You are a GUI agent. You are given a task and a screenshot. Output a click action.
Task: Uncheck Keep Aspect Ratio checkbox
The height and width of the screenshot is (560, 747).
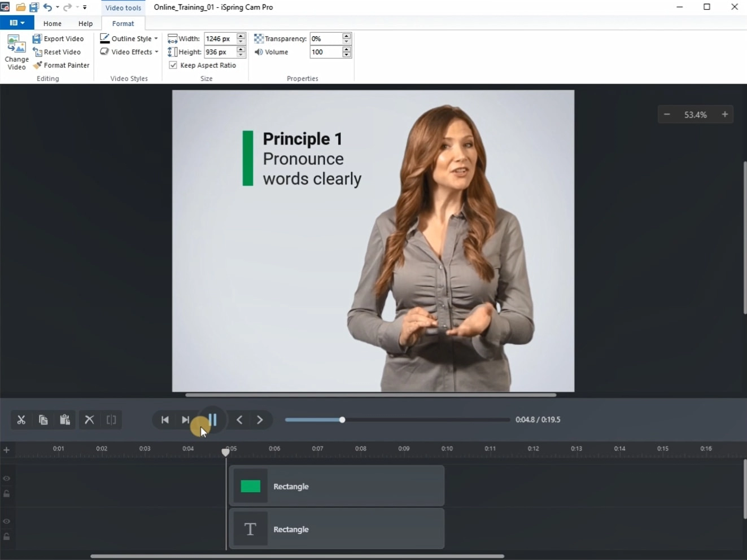[173, 65]
